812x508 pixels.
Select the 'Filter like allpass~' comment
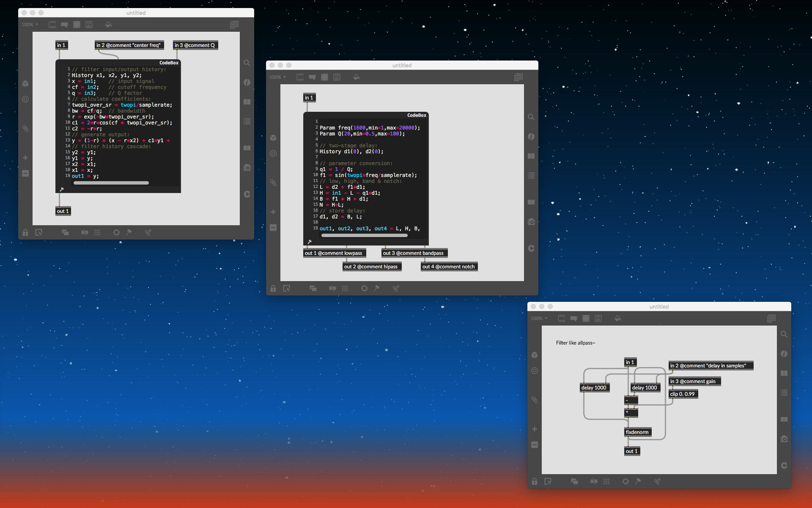[575, 343]
